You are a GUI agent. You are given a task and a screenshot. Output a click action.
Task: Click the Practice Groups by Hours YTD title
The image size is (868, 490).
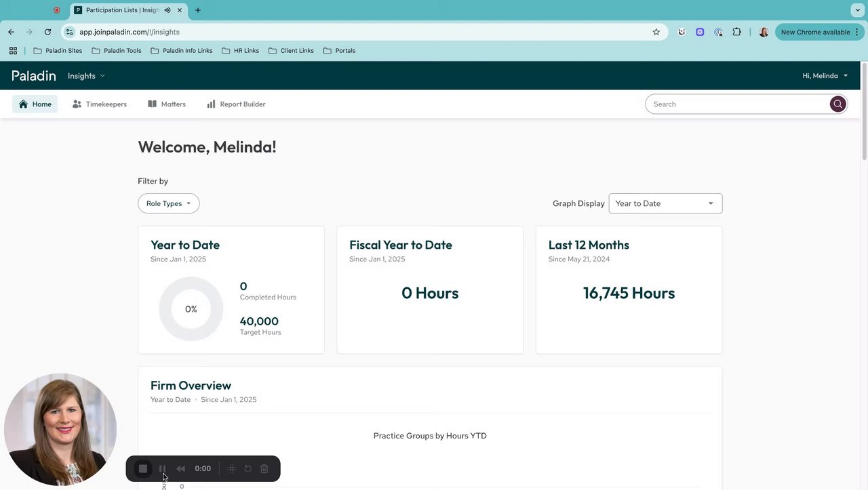pos(430,436)
